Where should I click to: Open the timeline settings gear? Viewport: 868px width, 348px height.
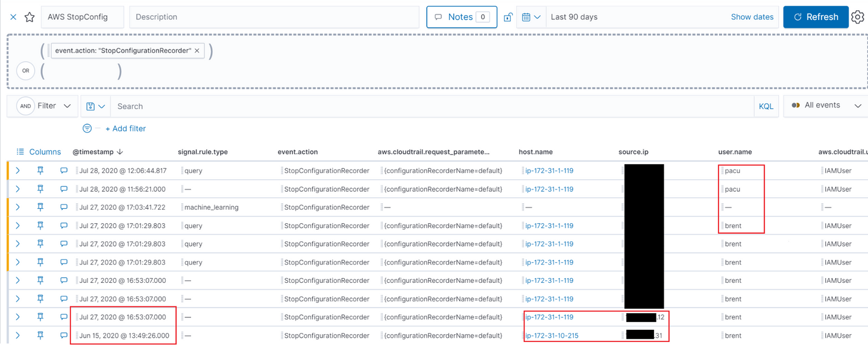pyautogui.click(x=857, y=17)
